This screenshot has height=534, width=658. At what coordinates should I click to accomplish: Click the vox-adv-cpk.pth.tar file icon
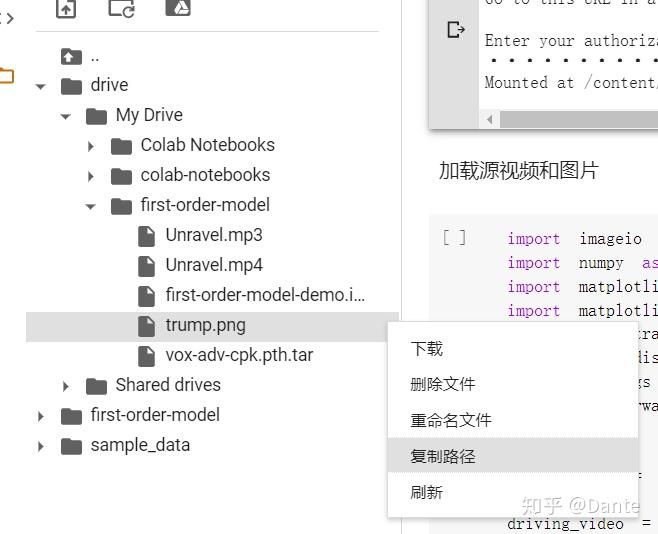click(x=146, y=356)
